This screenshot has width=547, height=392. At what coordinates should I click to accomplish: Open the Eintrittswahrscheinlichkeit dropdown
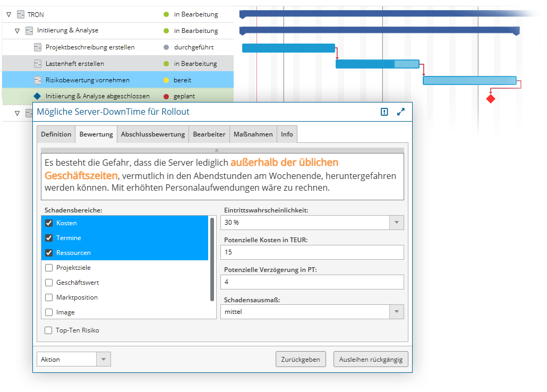point(396,223)
